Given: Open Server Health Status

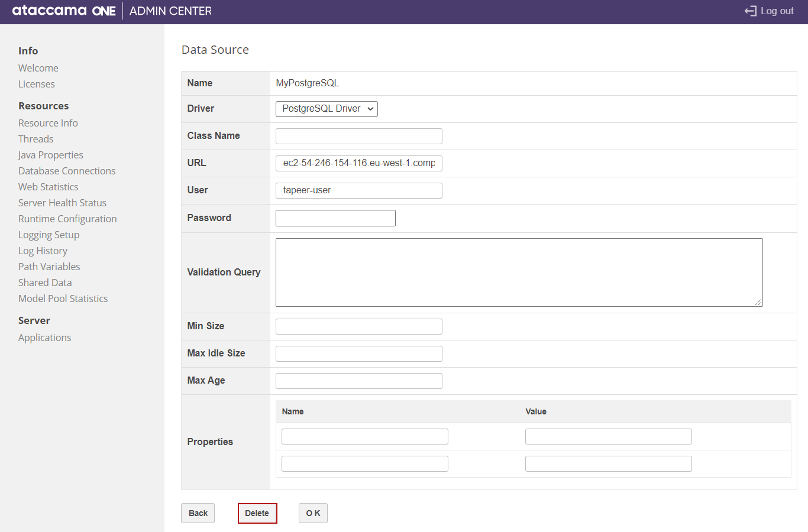Looking at the screenshot, I should tap(62, 202).
